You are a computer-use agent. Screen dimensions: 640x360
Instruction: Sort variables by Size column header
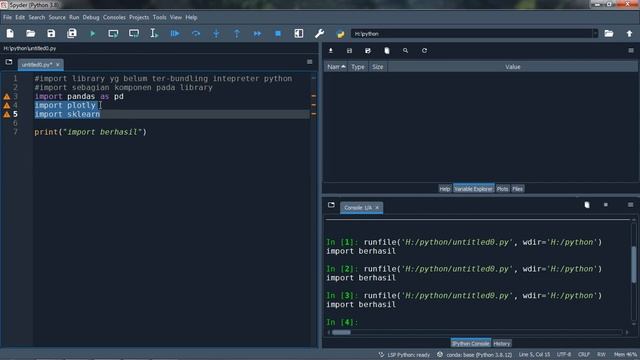378,67
